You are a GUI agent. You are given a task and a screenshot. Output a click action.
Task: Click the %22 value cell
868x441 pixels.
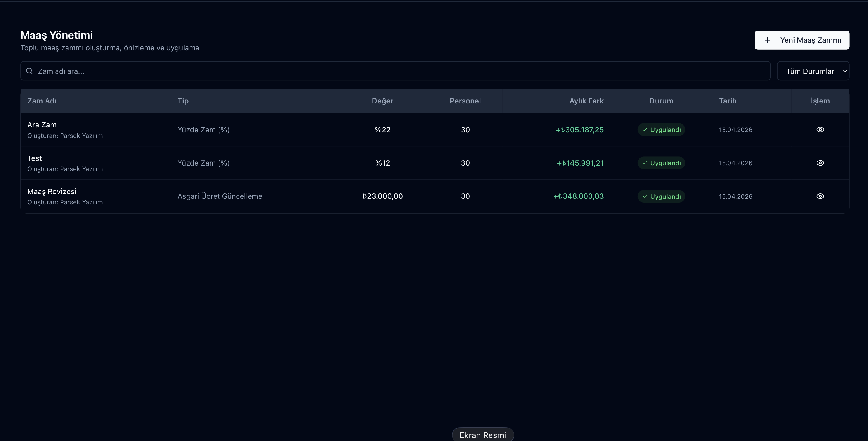(383, 129)
